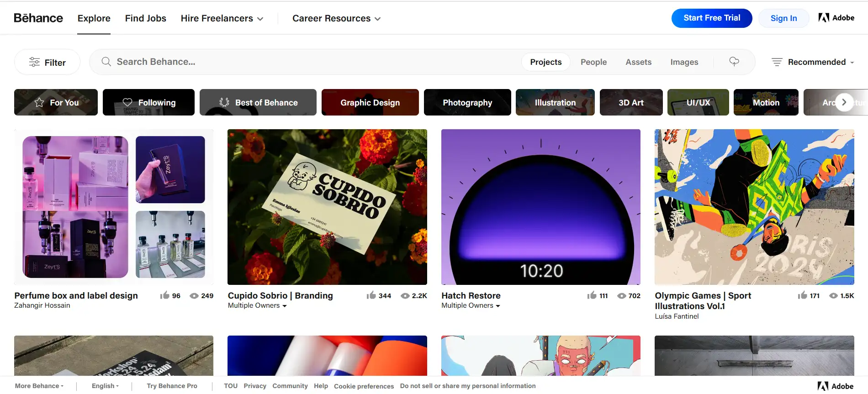Expand Multiple Owners under Cupido Sobrio
Image resolution: width=868 pixels, height=394 pixels.
coord(257,305)
